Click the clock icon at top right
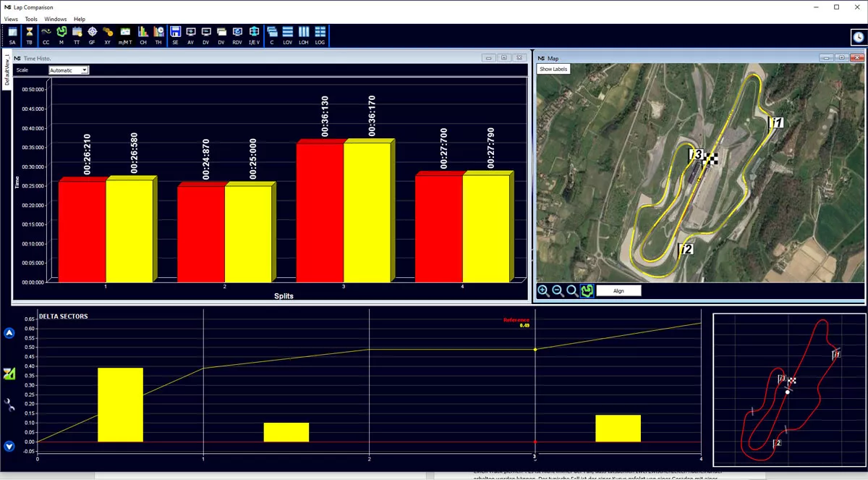868x480 pixels. [x=857, y=37]
